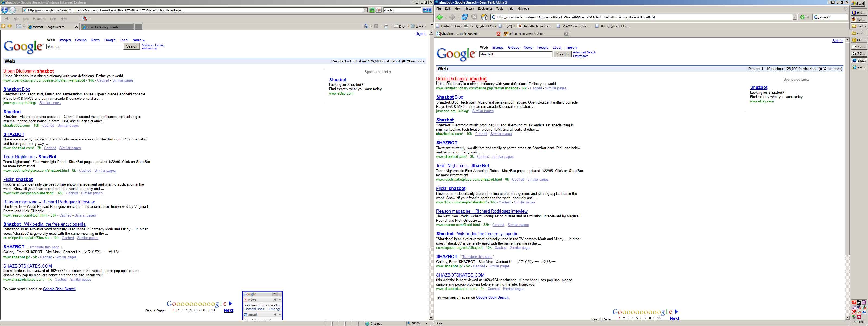Click the Firefox Home icon
Viewport: 868px width, 326px height.
point(484,17)
